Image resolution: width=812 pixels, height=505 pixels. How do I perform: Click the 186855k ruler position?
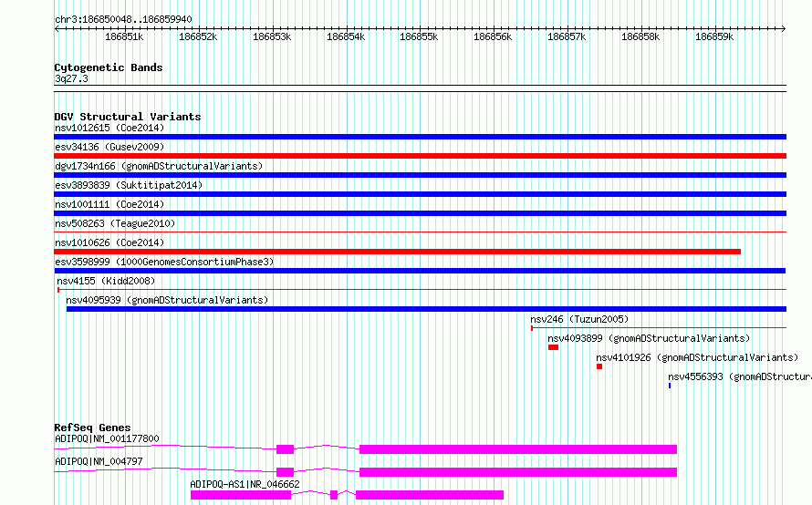(x=419, y=36)
